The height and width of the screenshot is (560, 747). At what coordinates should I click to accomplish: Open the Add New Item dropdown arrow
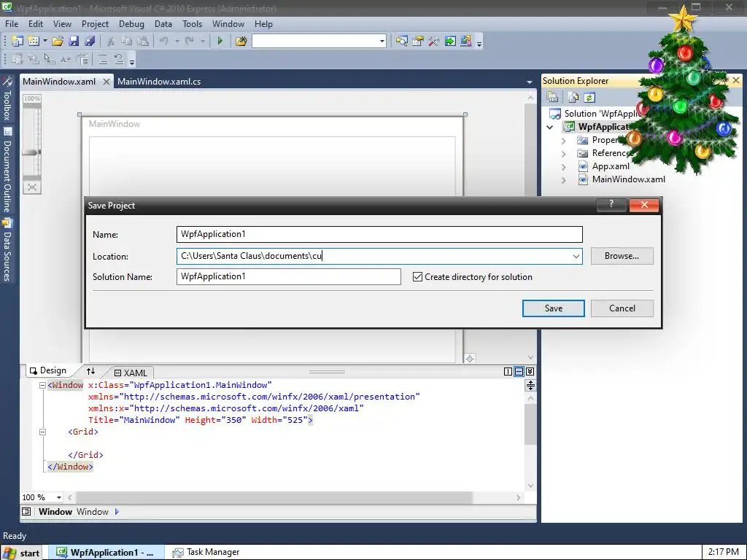[x=44, y=41]
